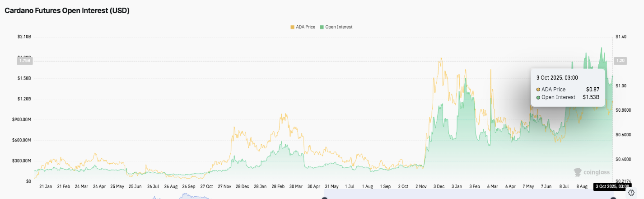The height and width of the screenshot is (199, 644).
Task: Click the green Open Interest dot in tooltip
Action: [538, 97]
